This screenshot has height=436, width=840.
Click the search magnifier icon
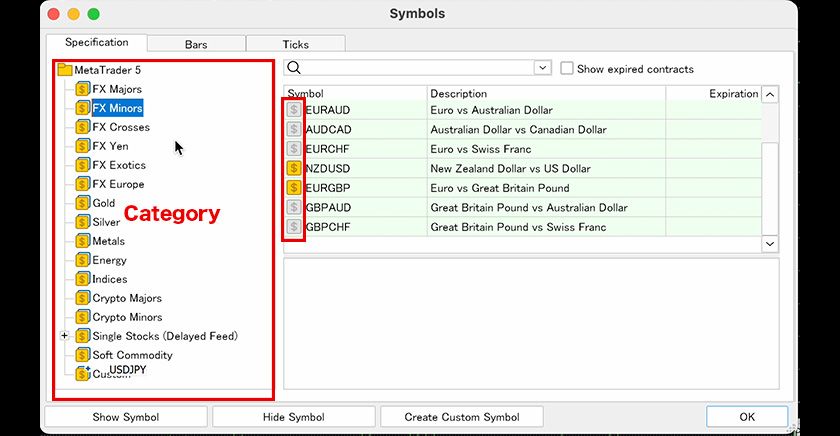(x=296, y=69)
